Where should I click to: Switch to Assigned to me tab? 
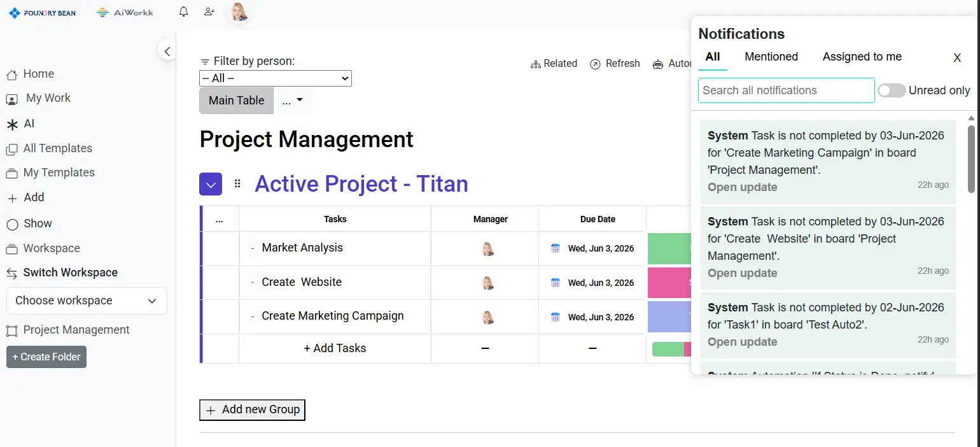[x=862, y=57]
